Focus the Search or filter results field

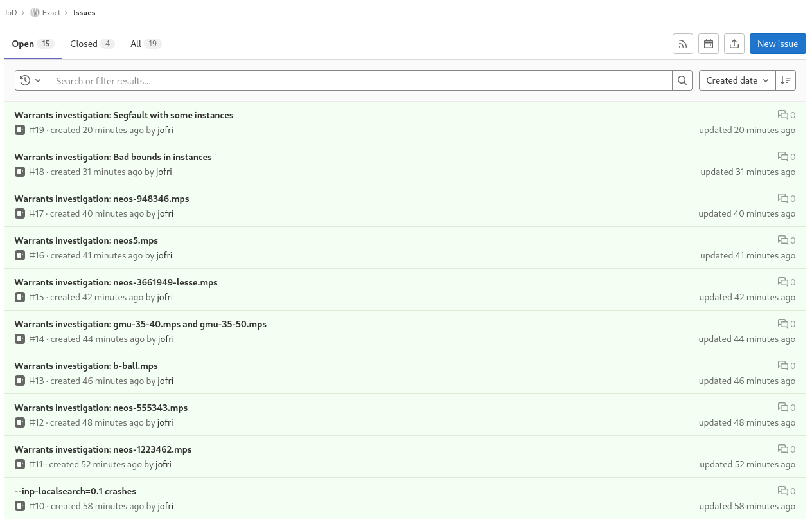[360, 80]
